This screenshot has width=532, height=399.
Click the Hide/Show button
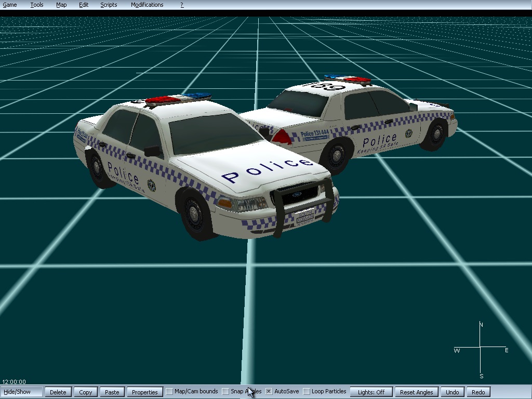[21, 392]
